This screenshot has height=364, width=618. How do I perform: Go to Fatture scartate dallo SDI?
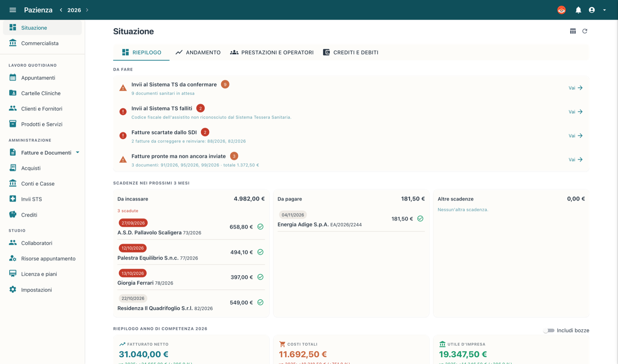576,136
